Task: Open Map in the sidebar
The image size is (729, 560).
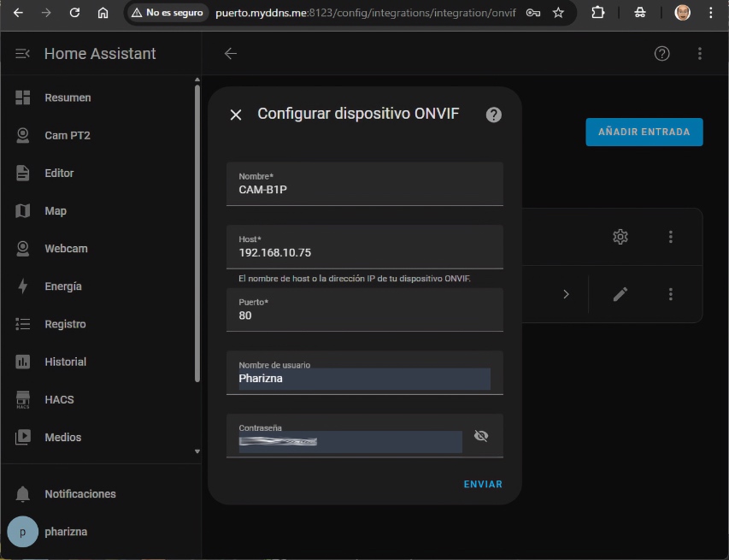Action: click(x=98, y=210)
